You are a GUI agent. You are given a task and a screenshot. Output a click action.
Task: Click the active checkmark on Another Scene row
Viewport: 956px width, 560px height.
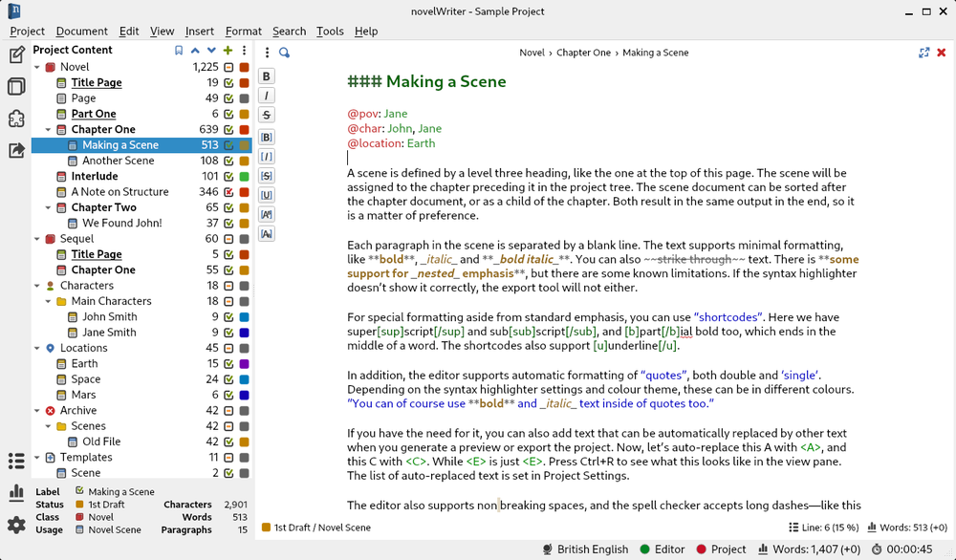[x=228, y=161]
